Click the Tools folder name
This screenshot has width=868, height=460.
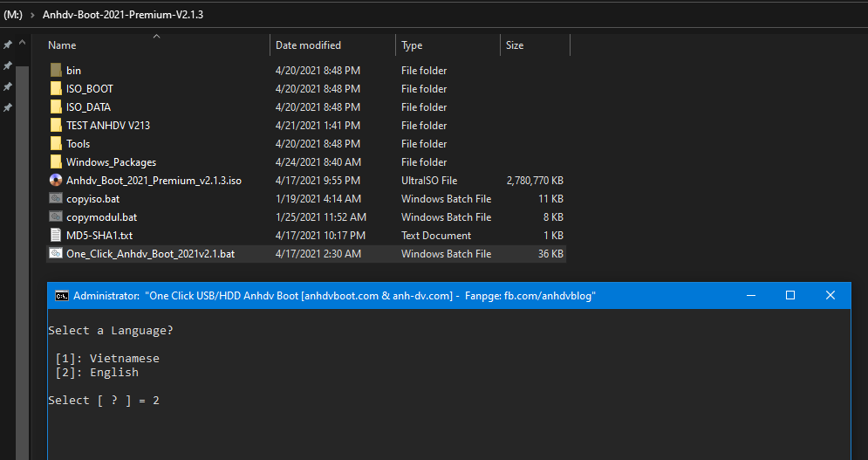78,143
